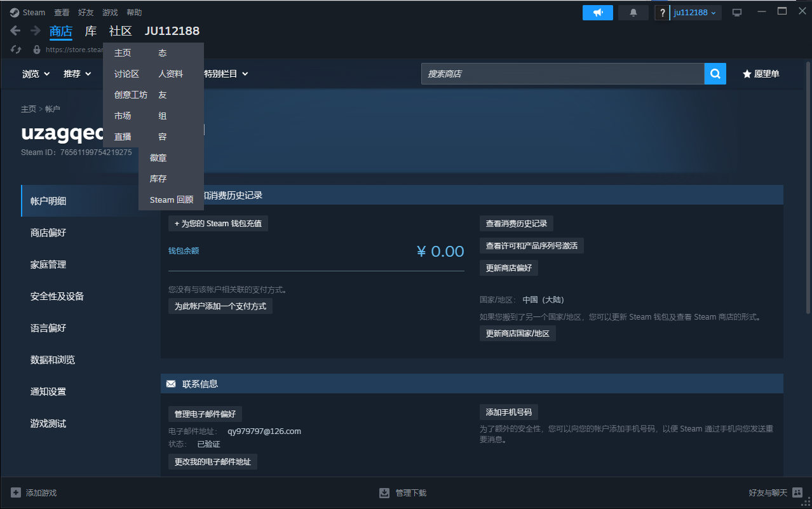
Task: Select 市场 in community menu
Action: pos(123,116)
